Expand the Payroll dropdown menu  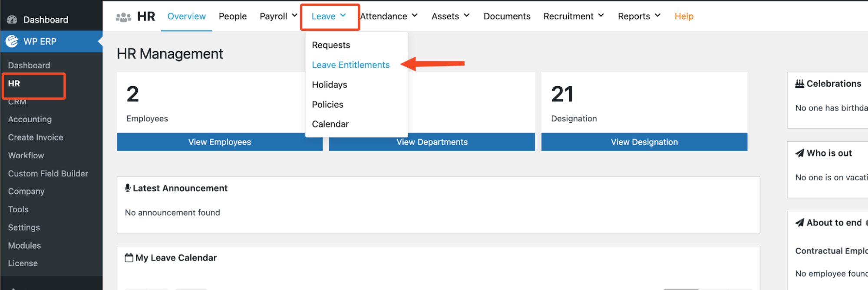click(x=278, y=16)
